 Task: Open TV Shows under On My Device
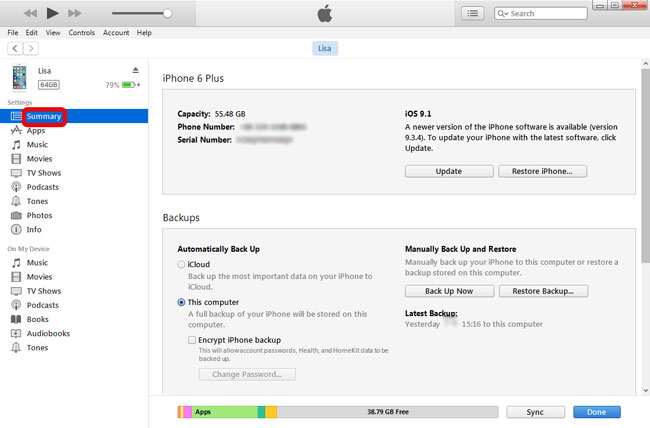[x=44, y=291]
